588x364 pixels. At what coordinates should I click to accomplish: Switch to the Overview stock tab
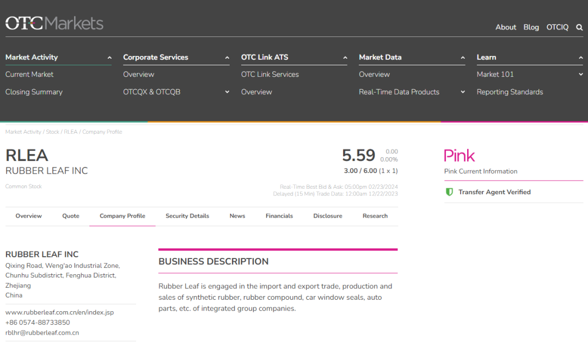click(x=28, y=216)
